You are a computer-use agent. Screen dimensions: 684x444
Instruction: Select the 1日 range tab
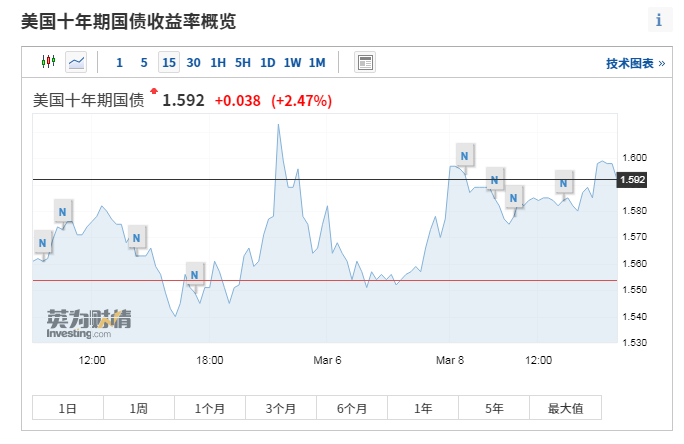[x=68, y=408]
